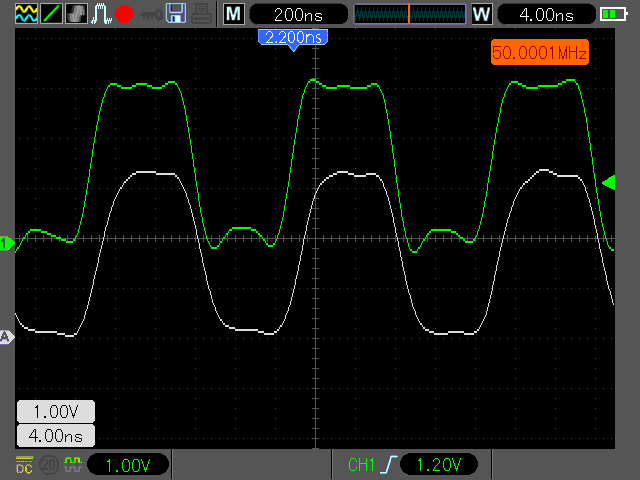
Task: Click the yellow waveform icon in top toolbar
Action: (x=25, y=14)
